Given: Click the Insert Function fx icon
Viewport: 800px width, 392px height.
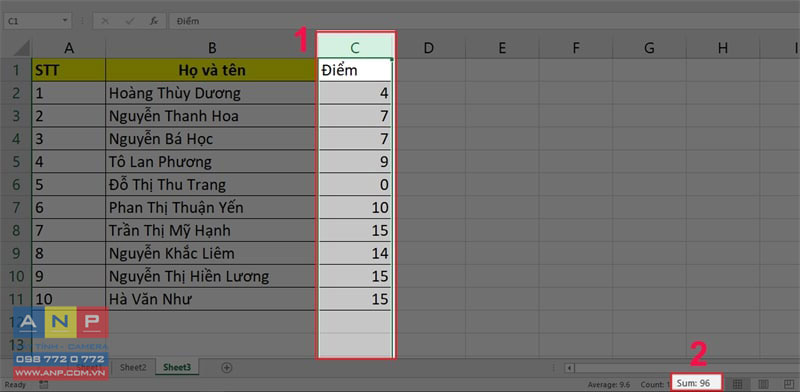Looking at the screenshot, I should 154,21.
